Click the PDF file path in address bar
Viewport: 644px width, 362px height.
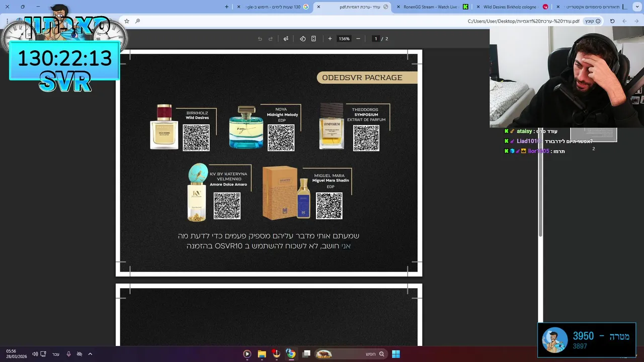[x=524, y=21]
